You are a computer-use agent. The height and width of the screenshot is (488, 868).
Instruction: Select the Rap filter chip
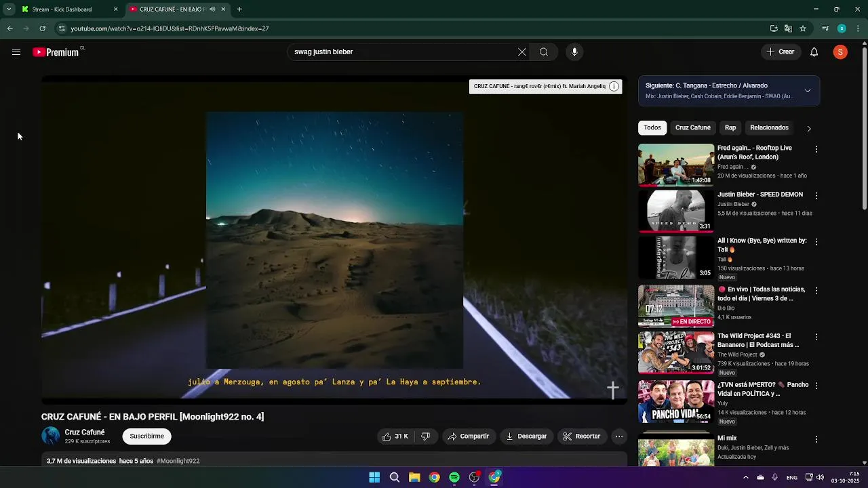[730, 127]
